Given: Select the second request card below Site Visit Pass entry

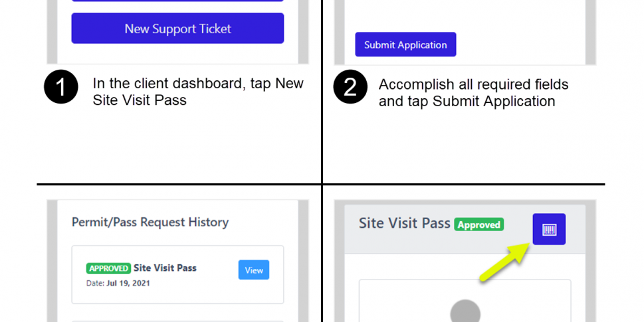Looking at the screenshot, I should pyautogui.click(x=177, y=321).
